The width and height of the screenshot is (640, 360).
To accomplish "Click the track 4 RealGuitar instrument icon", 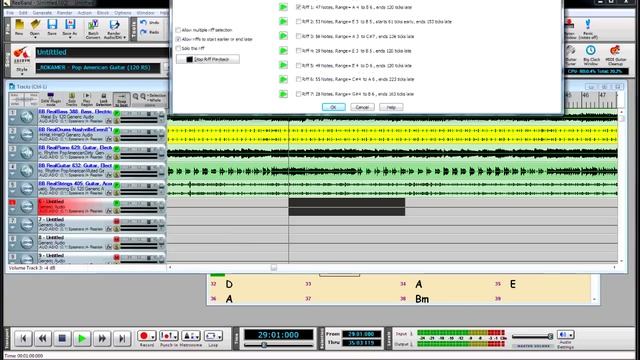I will coord(27,171).
